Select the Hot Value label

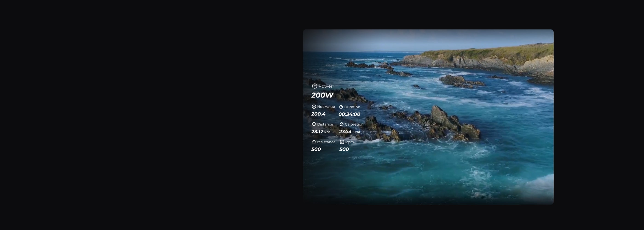[326, 107]
